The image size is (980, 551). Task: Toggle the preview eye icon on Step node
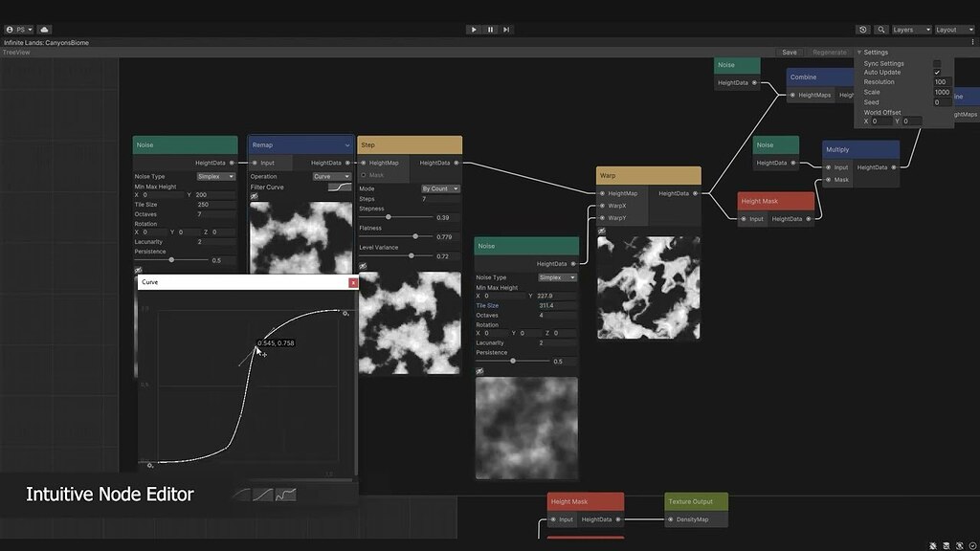tap(362, 265)
